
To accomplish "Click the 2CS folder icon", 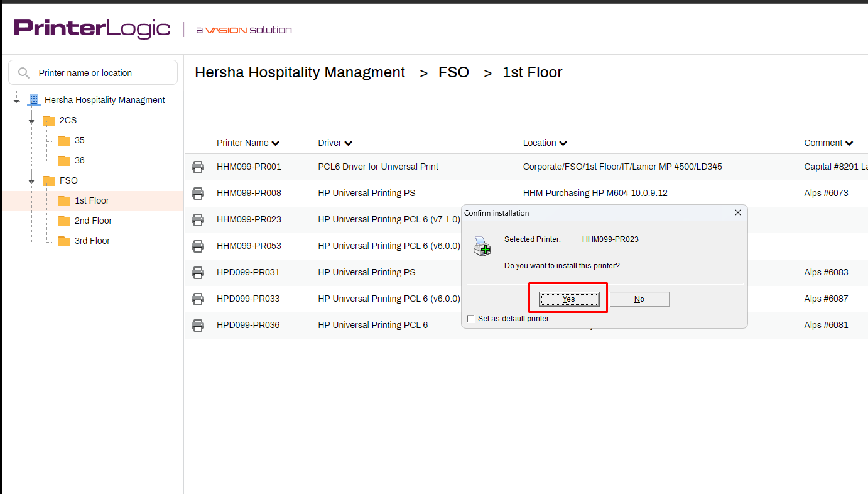I will pyautogui.click(x=49, y=120).
